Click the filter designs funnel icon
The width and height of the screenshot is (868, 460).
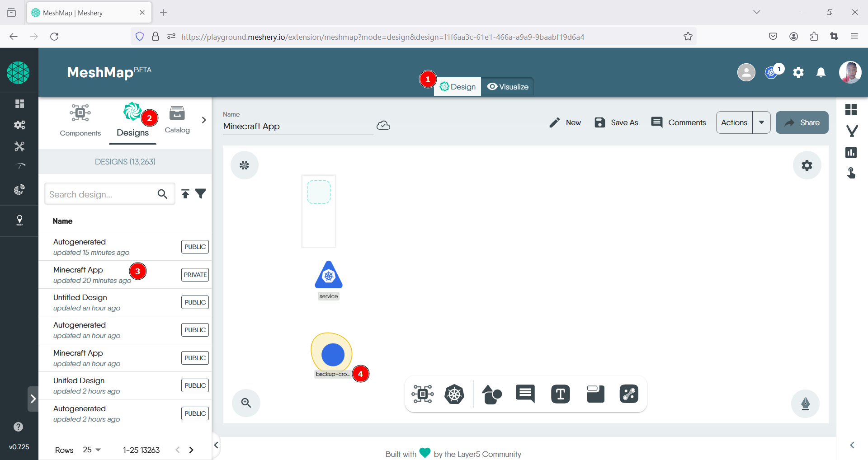[201, 194]
